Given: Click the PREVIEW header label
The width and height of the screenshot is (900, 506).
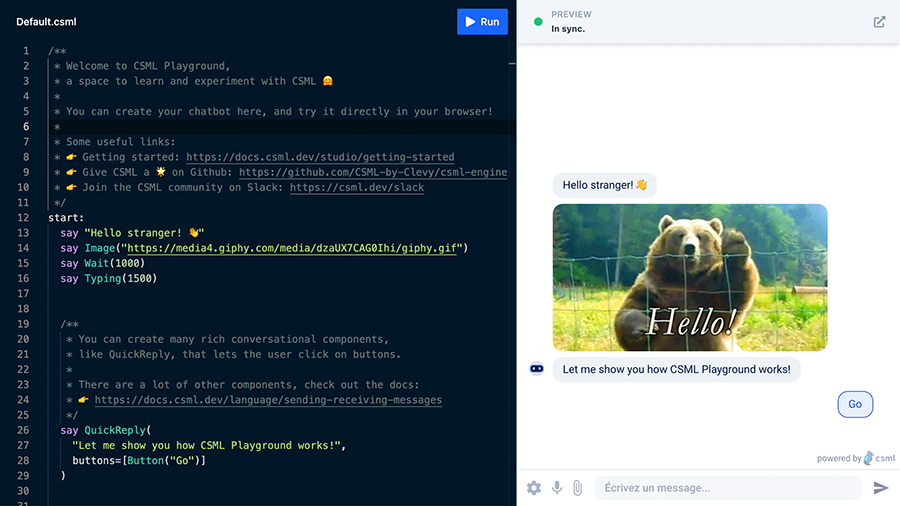Looking at the screenshot, I should coord(571,14).
